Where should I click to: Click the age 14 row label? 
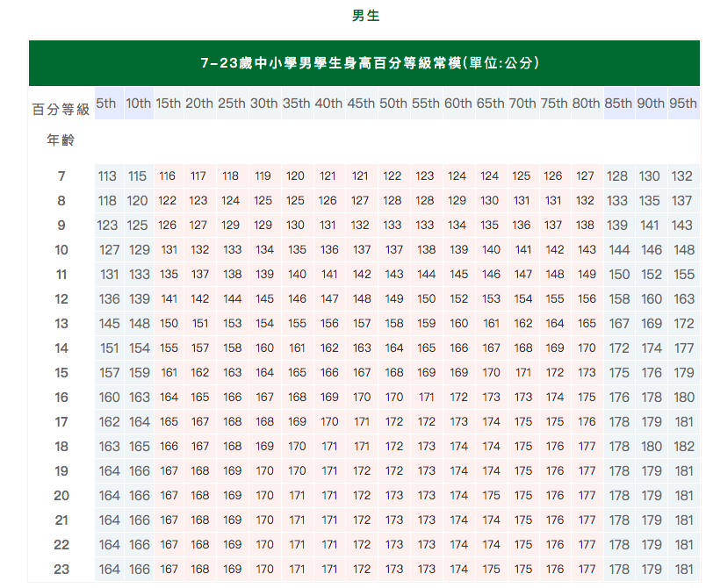61,348
